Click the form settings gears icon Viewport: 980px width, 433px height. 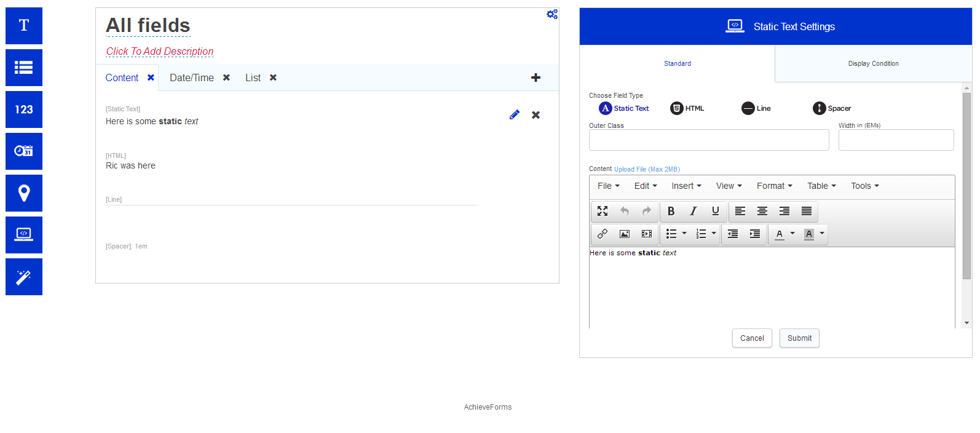552,14
